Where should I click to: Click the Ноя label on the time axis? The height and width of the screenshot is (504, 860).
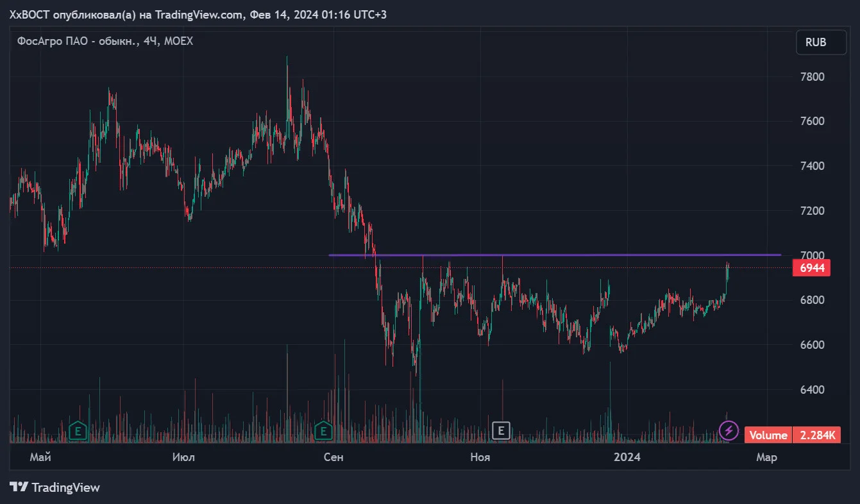point(480,457)
